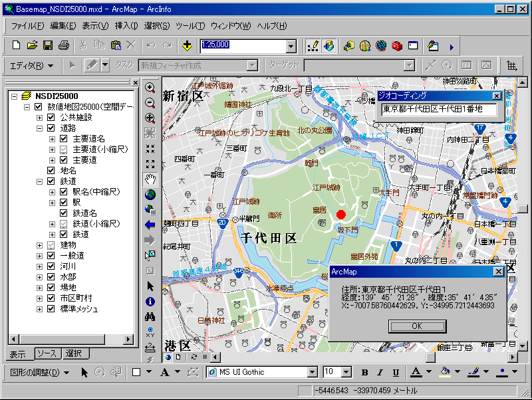Apply underline text formatting
Image resolution: width=532 pixels, height=400 pixels.
396,372
